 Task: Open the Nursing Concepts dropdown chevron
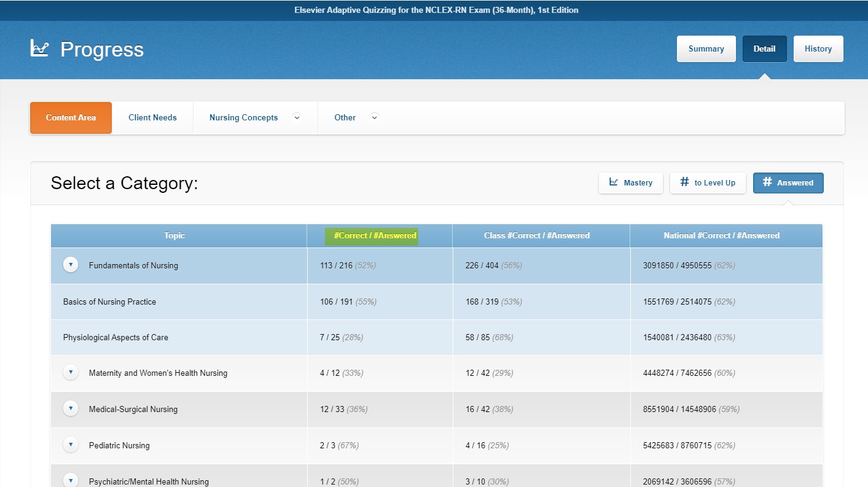[x=297, y=117]
